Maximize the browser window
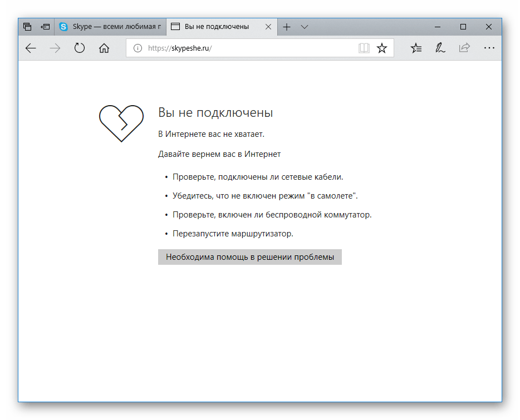Screen dimensions: 520x420 point(463,27)
